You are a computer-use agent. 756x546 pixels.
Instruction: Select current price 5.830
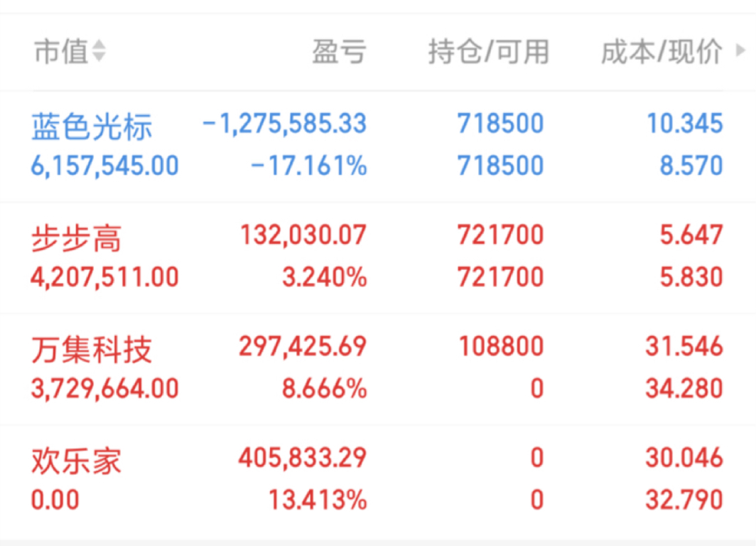[691, 277]
